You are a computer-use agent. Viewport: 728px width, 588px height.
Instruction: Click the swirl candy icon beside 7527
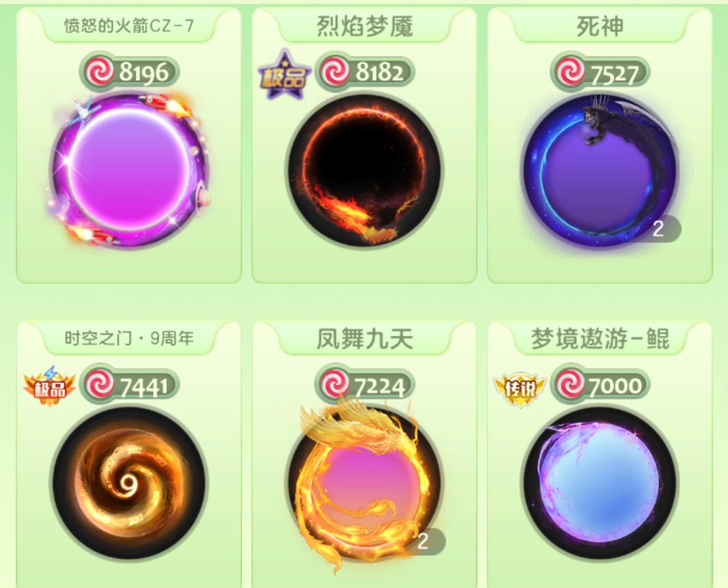571,72
